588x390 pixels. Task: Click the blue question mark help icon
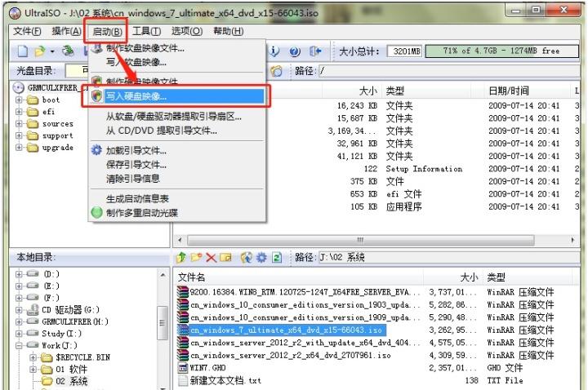[x=295, y=51]
